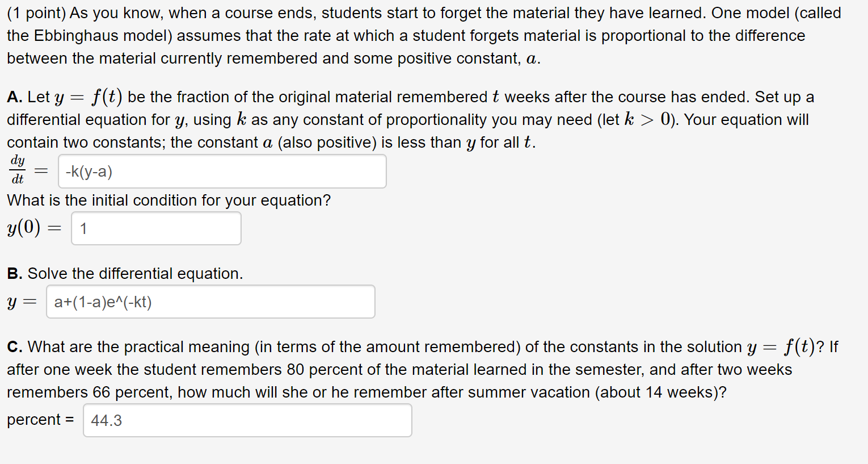Place cursor in the Part A differential equation box

221,171
